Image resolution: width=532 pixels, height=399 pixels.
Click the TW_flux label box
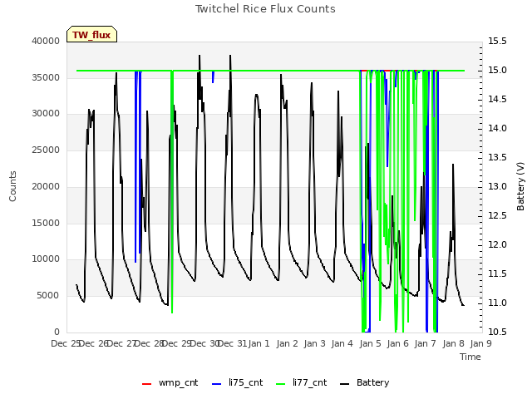point(91,34)
